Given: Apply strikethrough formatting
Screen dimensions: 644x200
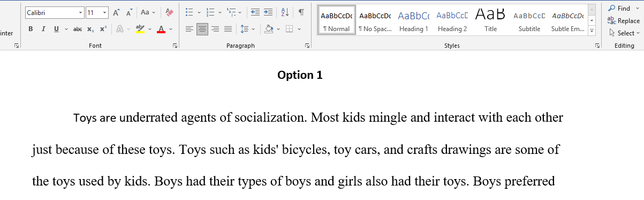Looking at the screenshot, I should (78, 29).
